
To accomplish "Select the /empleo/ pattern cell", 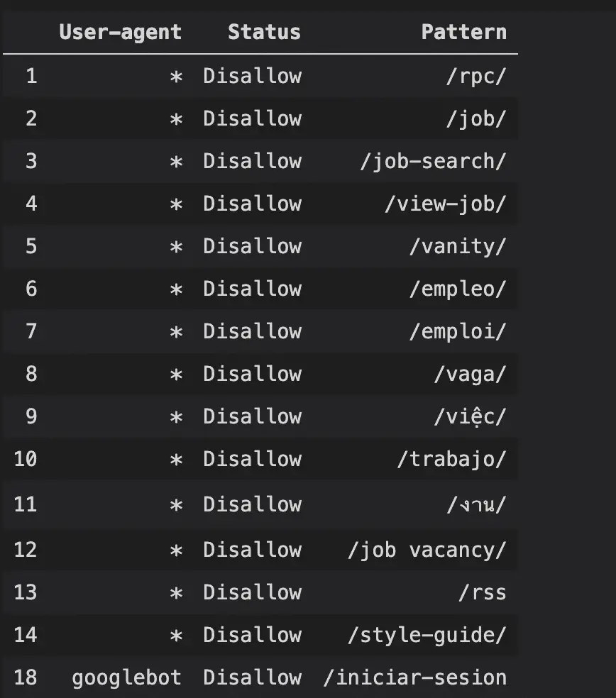I will [x=458, y=289].
